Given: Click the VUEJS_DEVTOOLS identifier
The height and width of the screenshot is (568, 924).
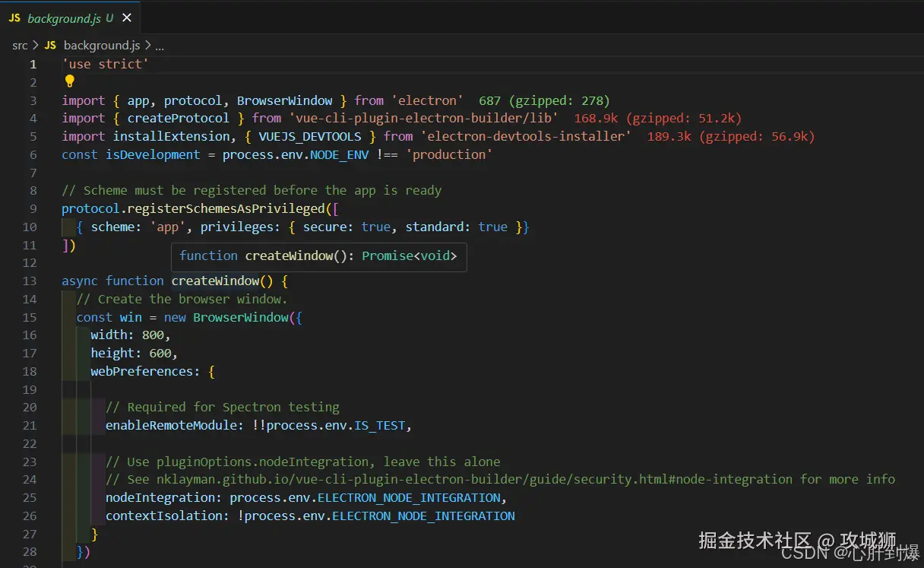Looking at the screenshot, I should point(309,137).
